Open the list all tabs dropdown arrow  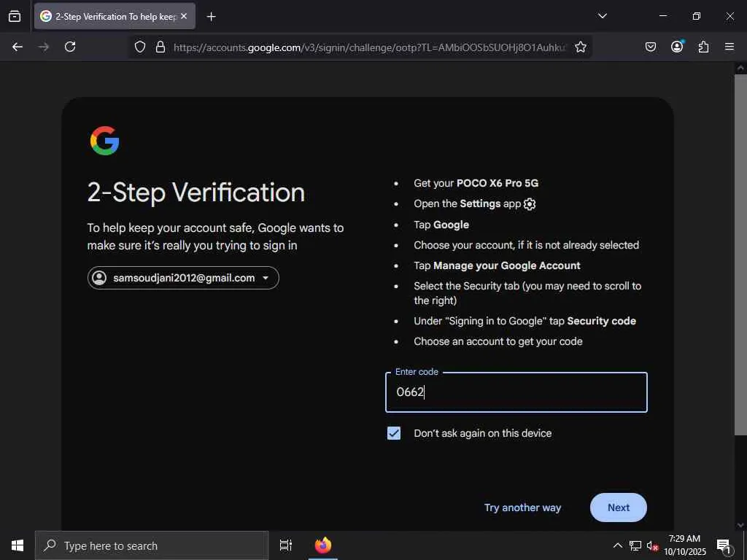click(x=602, y=16)
